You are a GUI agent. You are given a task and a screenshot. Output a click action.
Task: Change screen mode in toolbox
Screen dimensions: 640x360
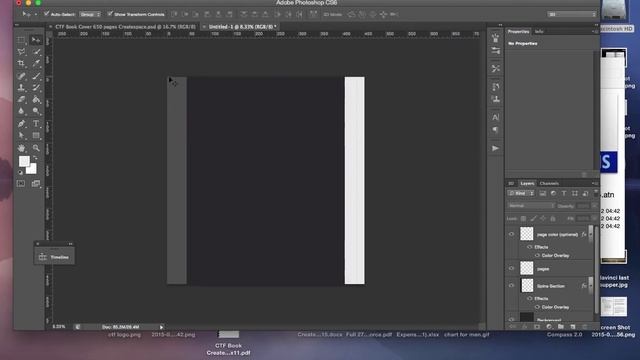tap(36, 184)
